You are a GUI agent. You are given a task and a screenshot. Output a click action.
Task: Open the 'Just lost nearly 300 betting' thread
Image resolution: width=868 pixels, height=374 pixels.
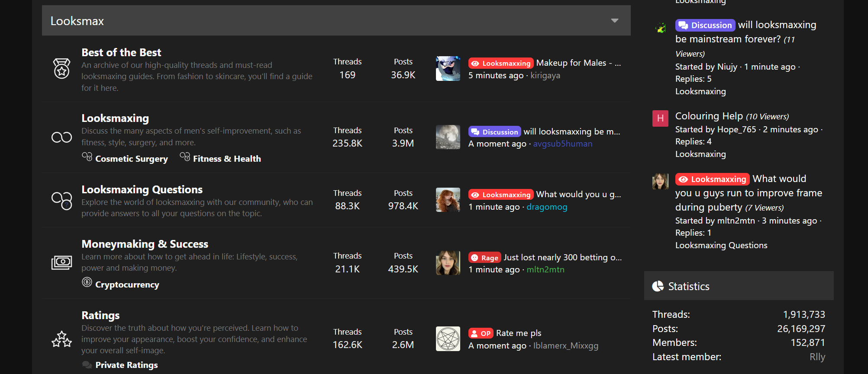[x=562, y=257]
